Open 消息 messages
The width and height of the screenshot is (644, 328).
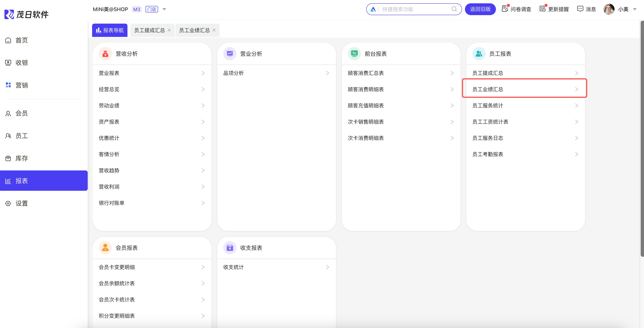587,9
